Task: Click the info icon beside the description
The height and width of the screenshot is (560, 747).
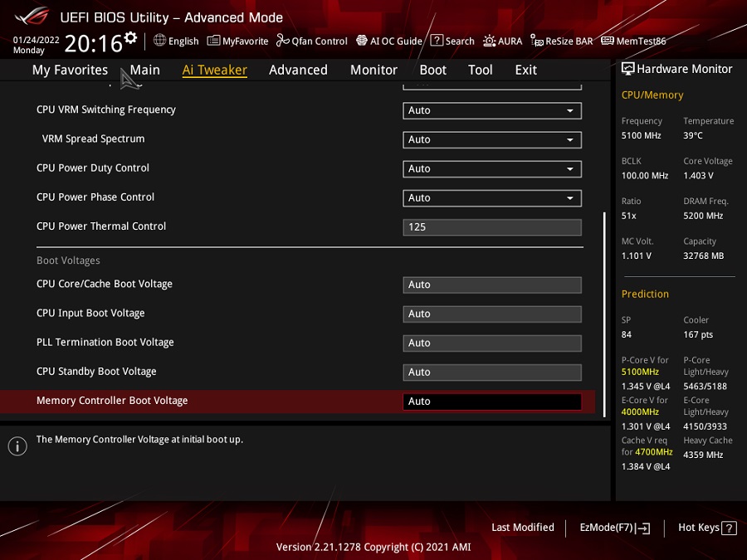Action: coord(17,446)
